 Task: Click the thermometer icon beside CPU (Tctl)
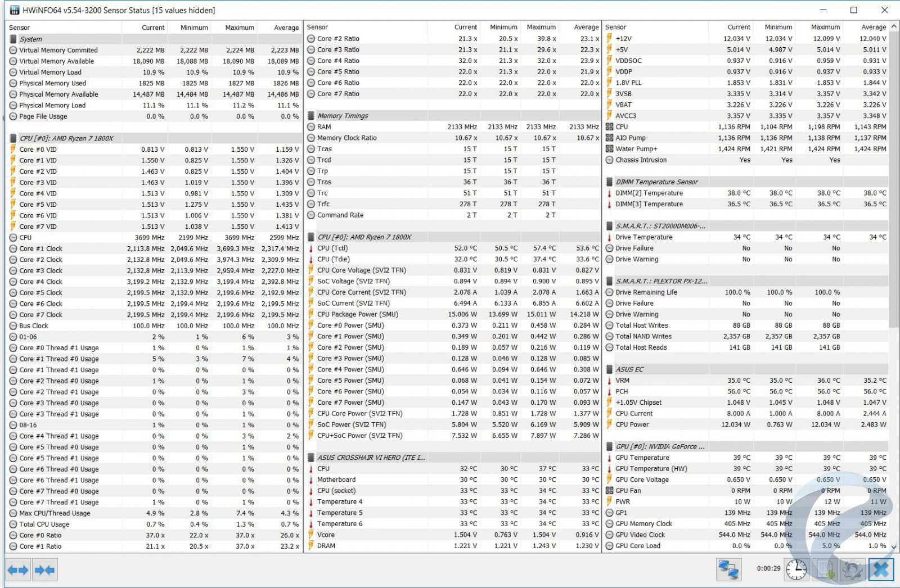(x=311, y=248)
